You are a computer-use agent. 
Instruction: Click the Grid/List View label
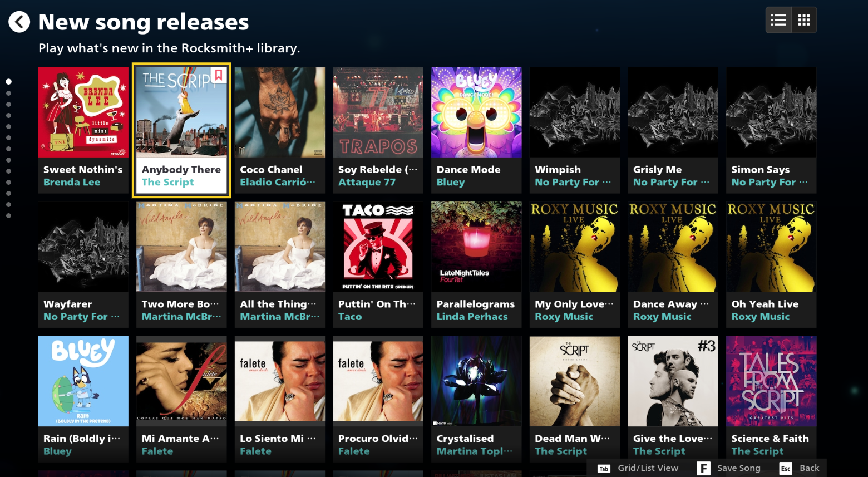point(648,468)
